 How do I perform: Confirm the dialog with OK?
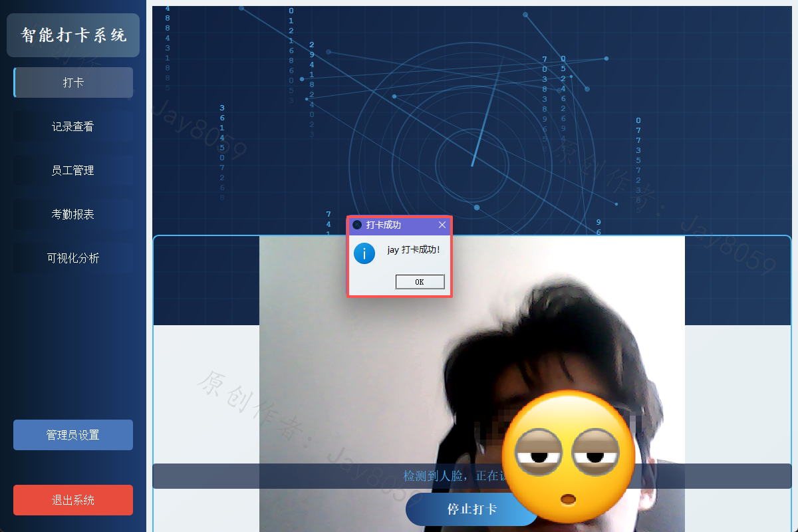point(420,282)
